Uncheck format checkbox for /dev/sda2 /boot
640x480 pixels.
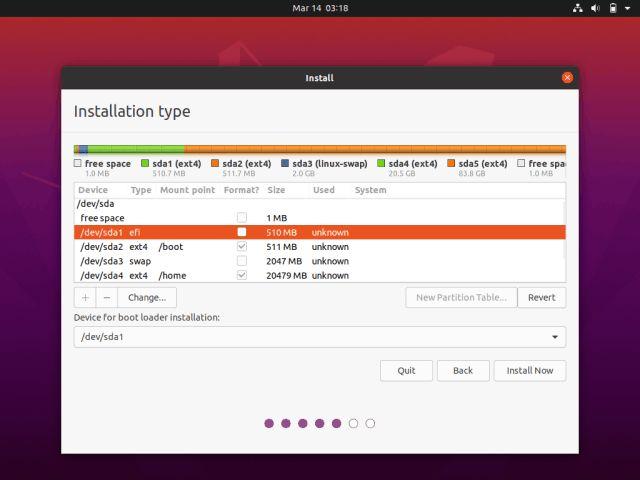click(x=242, y=246)
